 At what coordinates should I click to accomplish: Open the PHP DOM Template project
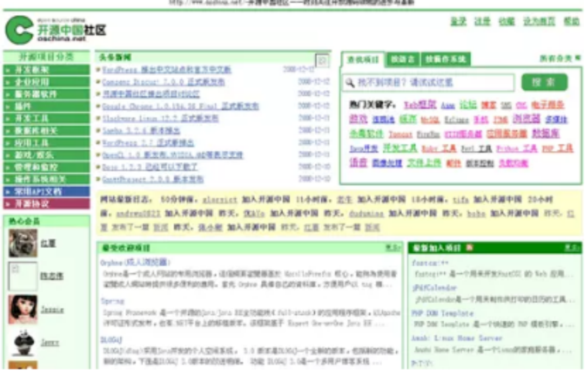pos(443,313)
